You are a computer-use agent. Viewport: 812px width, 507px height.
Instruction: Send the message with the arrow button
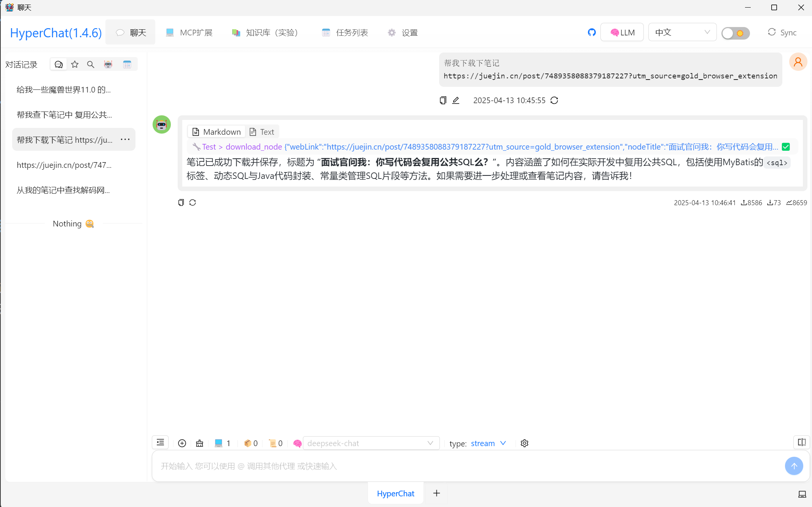(x=794, y=466)
